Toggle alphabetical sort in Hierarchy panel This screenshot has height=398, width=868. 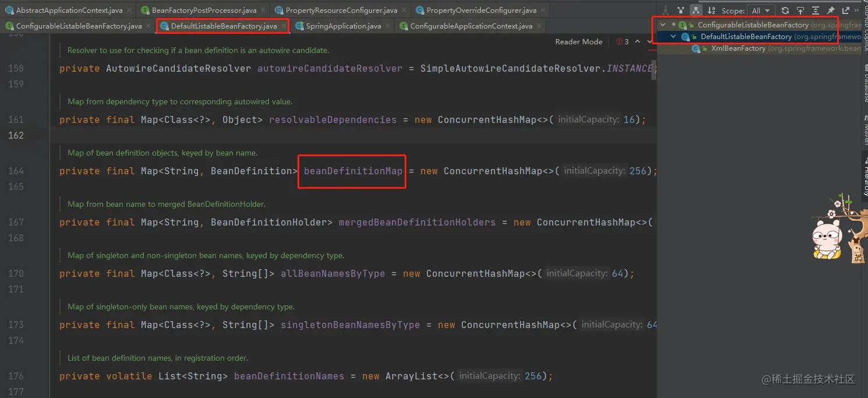pyautogui.click(x=711, y=10)
